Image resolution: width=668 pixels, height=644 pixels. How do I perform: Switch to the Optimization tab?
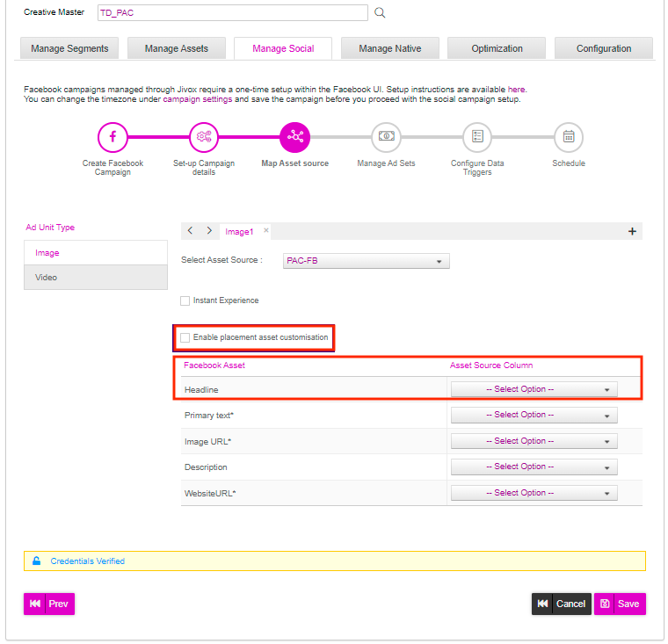(497, 48)
